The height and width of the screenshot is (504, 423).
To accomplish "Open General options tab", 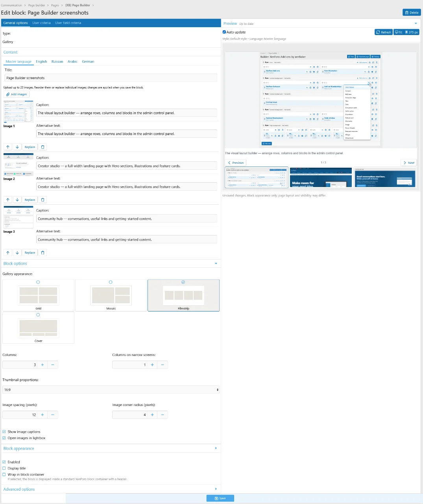I will (16, 23).
